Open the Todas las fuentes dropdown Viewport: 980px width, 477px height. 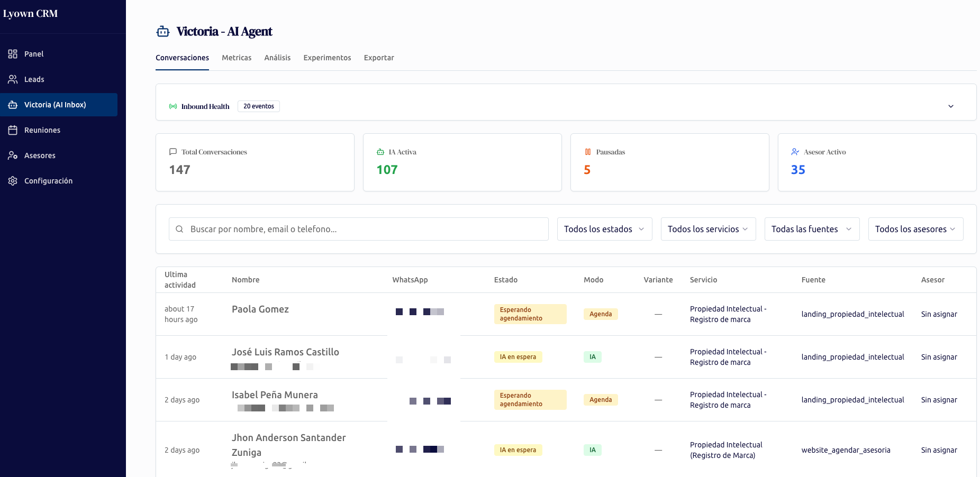811,229
